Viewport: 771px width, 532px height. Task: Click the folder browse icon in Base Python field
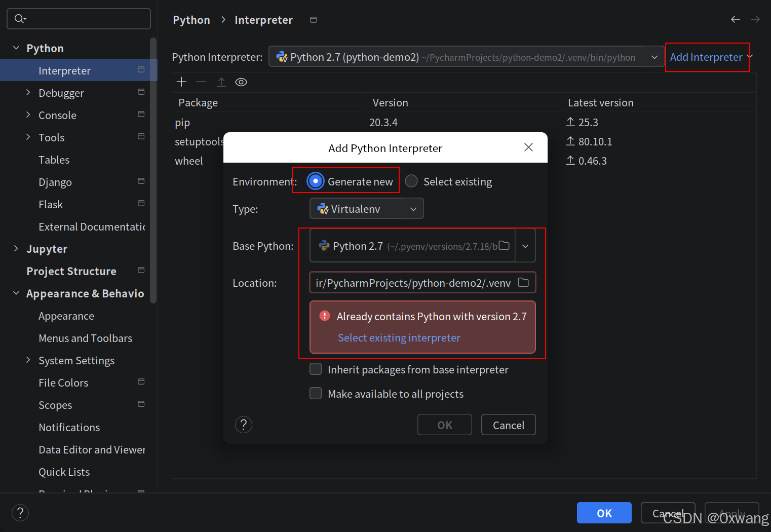click(x=504, y=246)
